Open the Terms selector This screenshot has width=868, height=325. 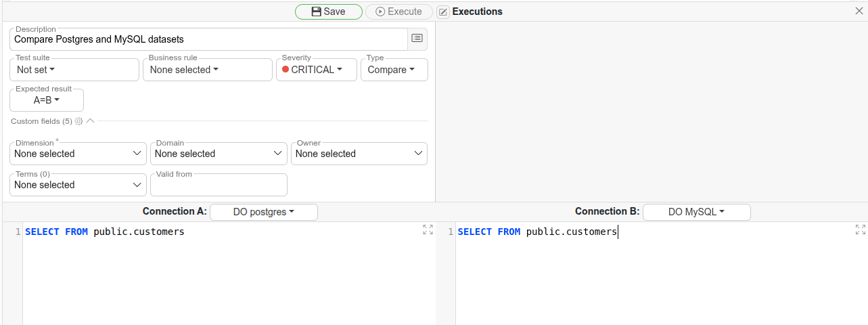(78, 185)
